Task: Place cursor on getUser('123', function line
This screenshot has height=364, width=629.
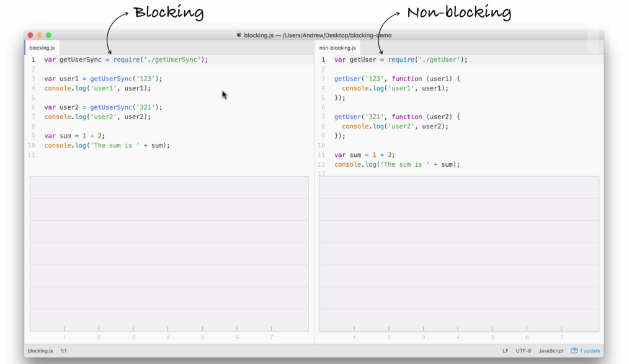Action: click(397, 79)
